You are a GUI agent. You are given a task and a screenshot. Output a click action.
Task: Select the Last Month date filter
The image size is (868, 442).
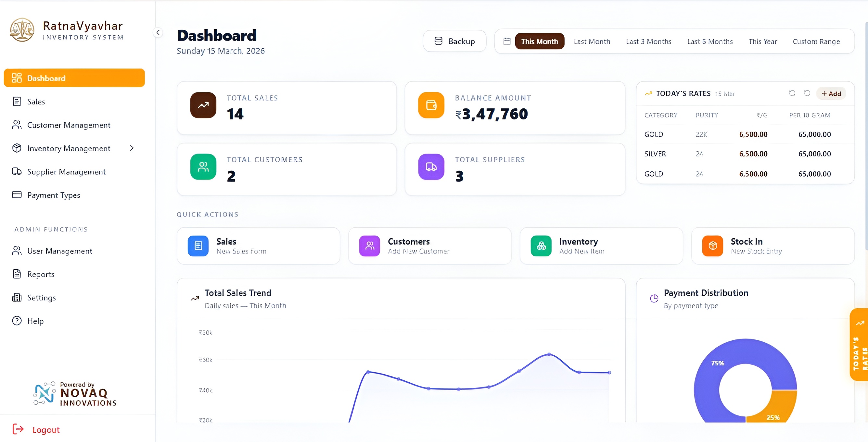592,42
